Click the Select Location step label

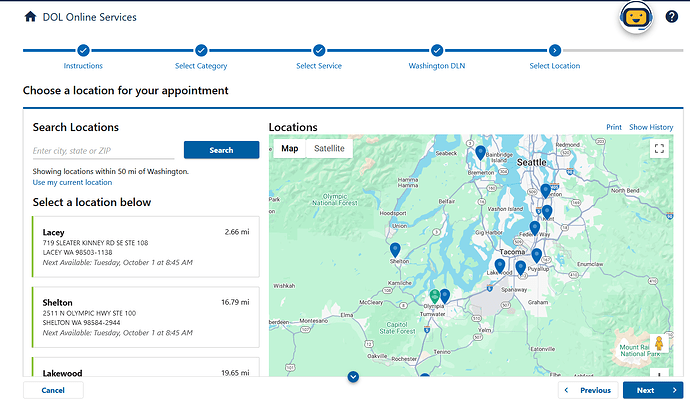555,66
